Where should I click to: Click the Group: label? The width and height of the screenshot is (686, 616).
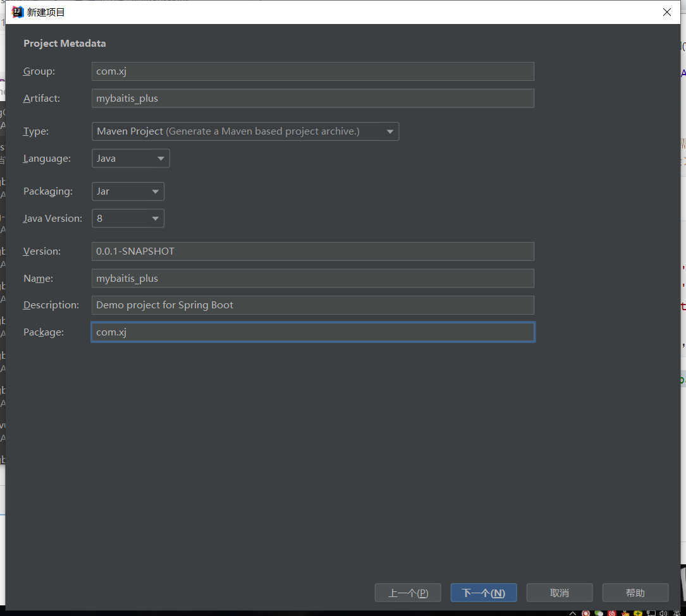coord(39,71)
